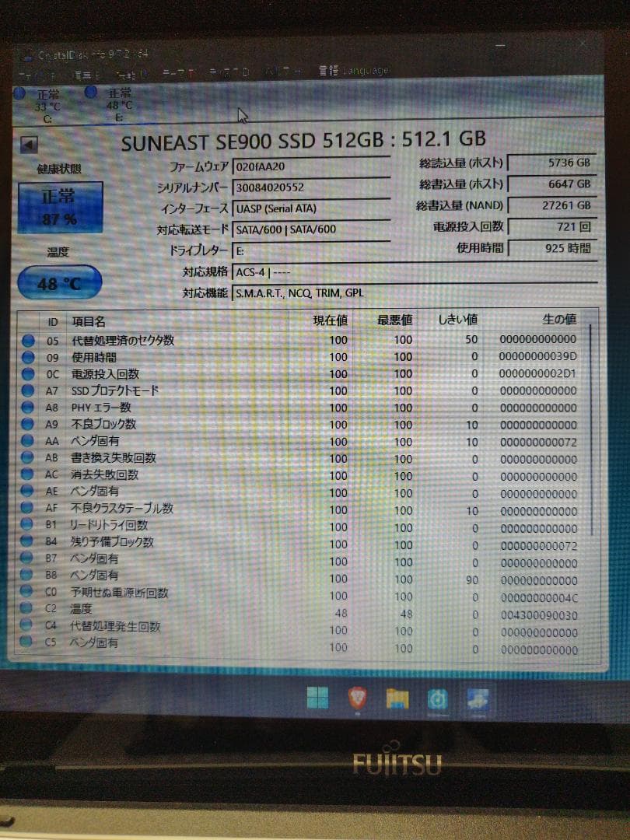This screenshot has width=630, height=840.
Task: Click the status circle for ID B7 row
Action: coord(26,558)
